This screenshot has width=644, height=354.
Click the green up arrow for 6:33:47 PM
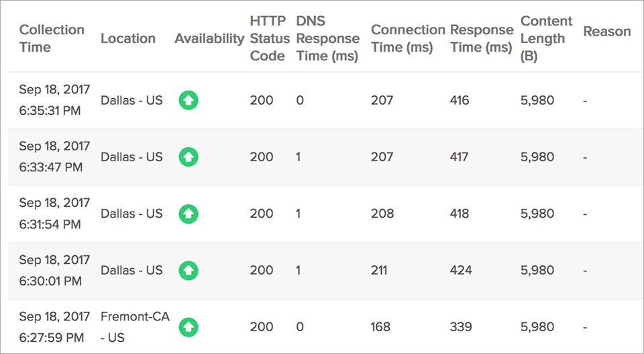pos(189,157)
